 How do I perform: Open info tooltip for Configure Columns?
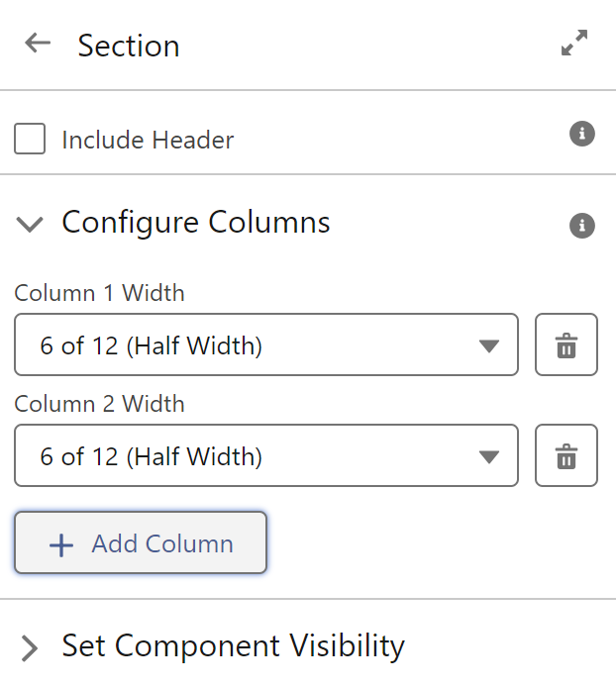pos(582,226)
